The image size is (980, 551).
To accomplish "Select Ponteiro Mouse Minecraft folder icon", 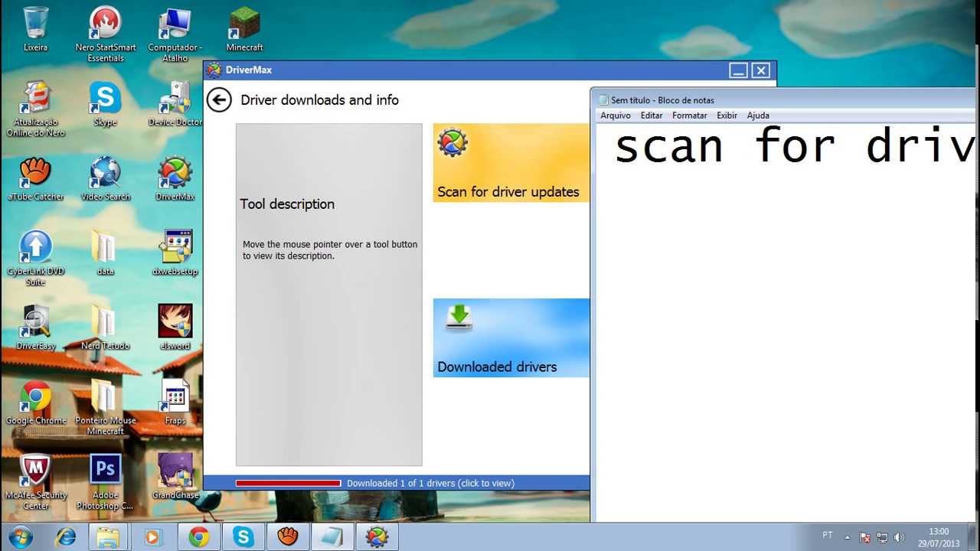I will 106,407.
